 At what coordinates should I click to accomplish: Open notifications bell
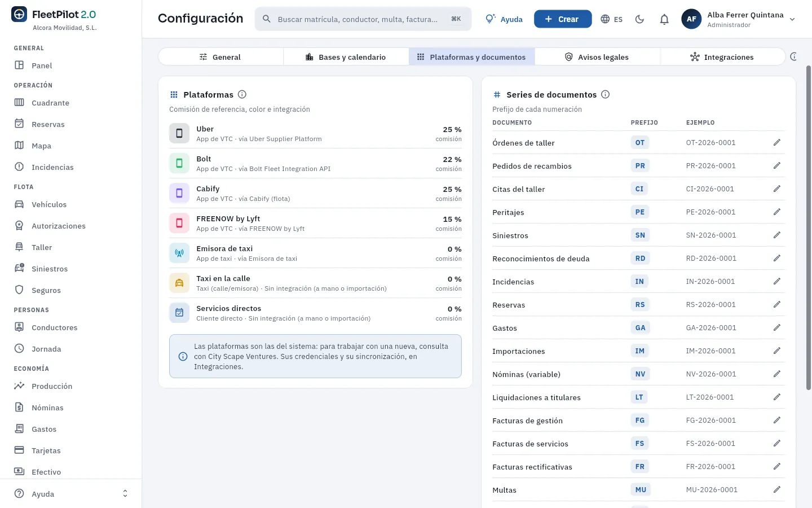(664, 19)
